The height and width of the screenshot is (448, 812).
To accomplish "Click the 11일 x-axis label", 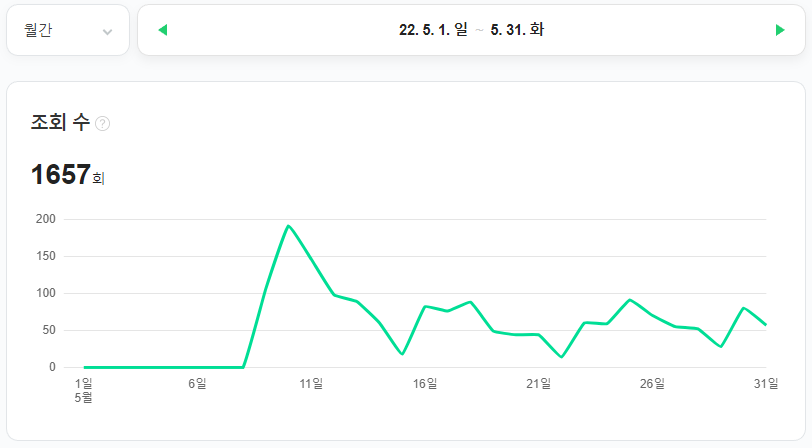I will pos(311,383).
